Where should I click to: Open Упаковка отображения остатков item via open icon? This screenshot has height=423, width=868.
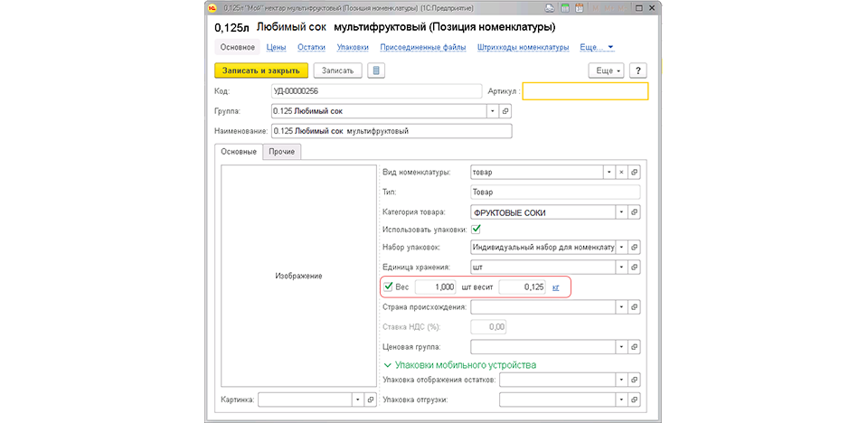click(x=635, y=381)
